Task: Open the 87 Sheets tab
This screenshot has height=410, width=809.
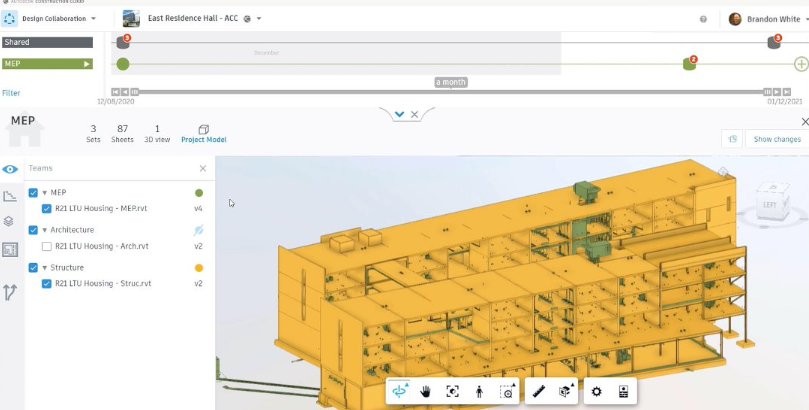Action: point(122,134)
